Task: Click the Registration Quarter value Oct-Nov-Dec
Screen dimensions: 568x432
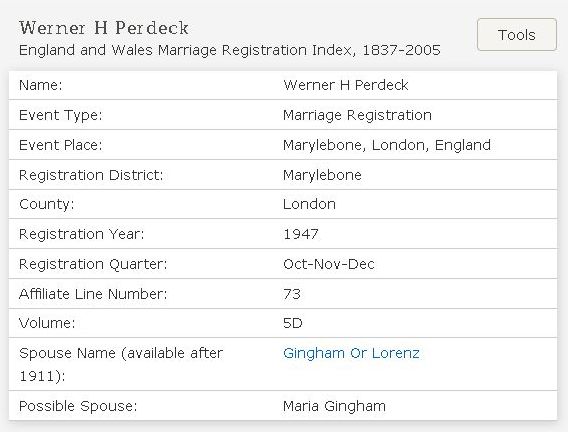Action: (x=329, y=264)
